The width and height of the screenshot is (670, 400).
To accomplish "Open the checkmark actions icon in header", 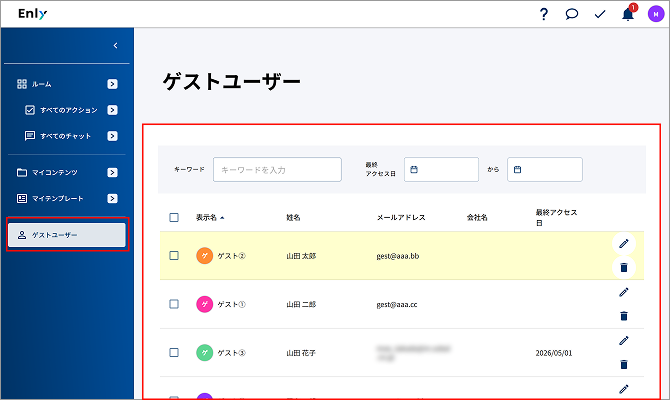I will coord(600,14).
